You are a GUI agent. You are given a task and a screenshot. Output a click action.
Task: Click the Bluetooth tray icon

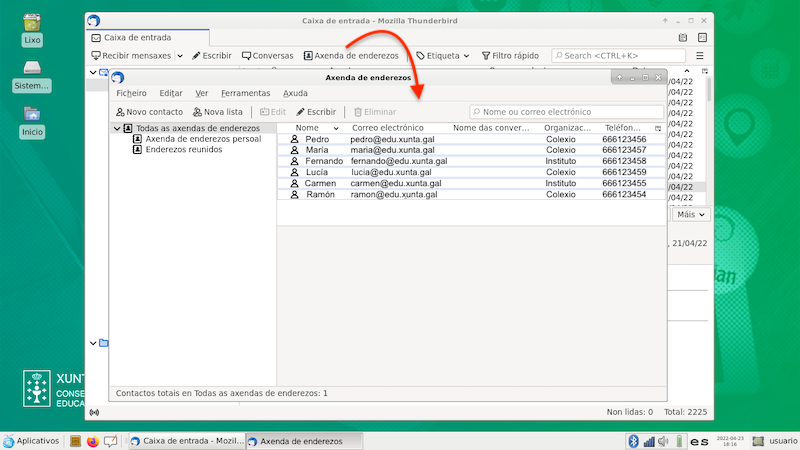click(x=632, y=441)
